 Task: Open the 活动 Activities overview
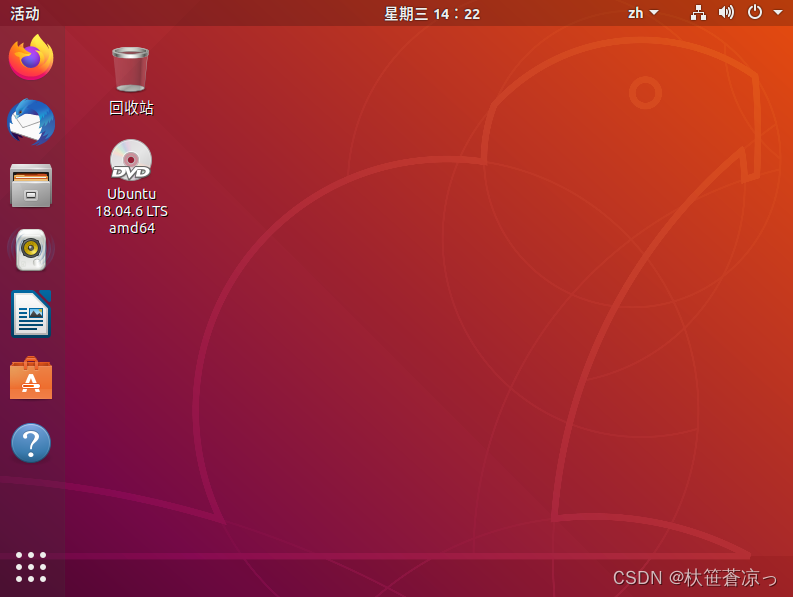pos(25,13)
